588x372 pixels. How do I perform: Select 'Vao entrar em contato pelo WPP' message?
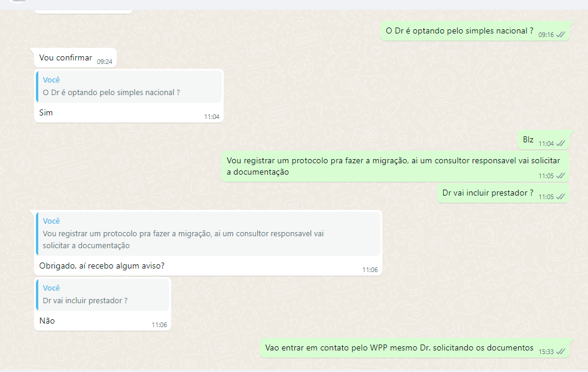point(415,348)
